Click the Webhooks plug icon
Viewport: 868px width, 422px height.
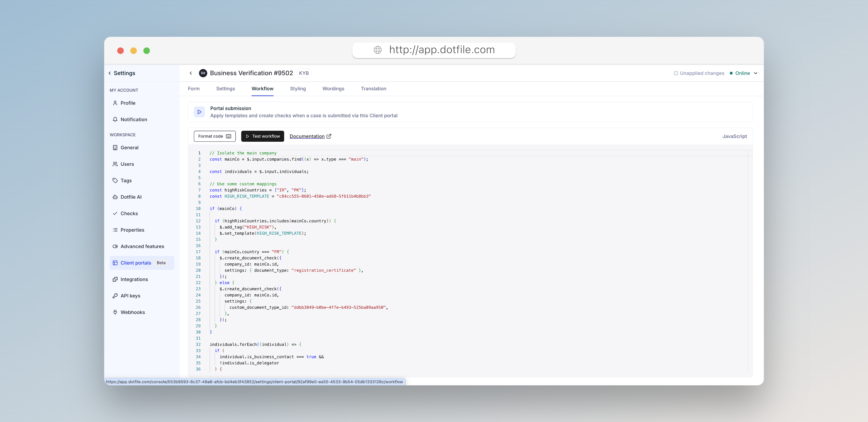[x=115, y=312]
